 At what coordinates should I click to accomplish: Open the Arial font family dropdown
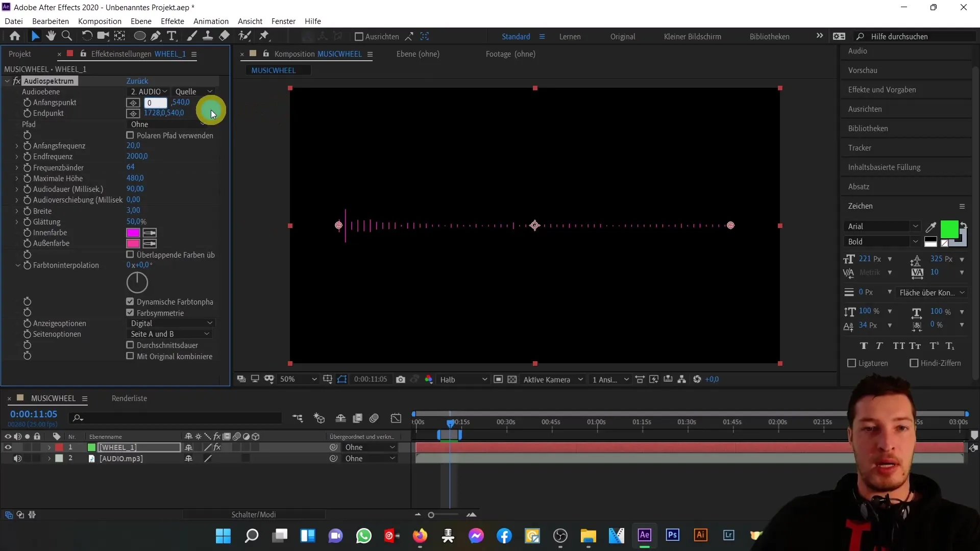point(882,227)
